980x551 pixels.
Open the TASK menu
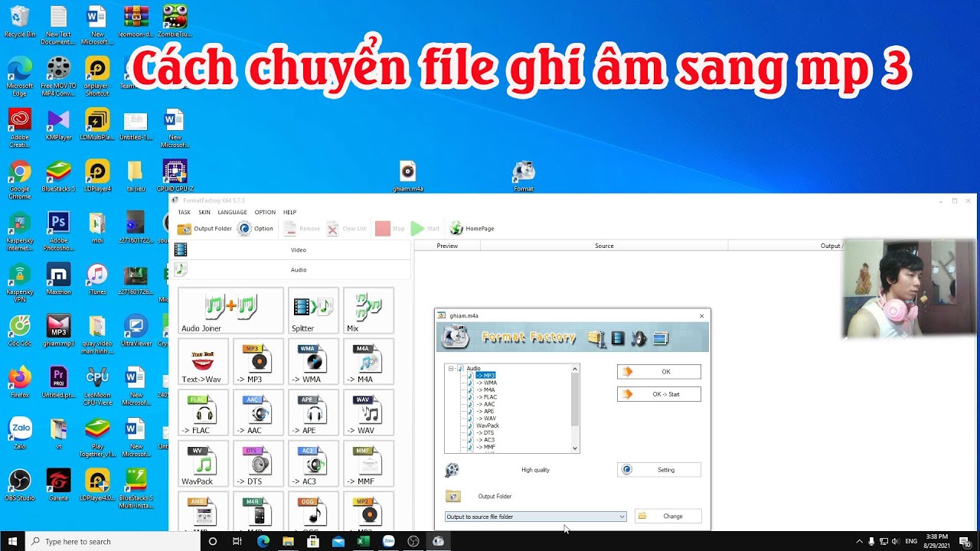[185, 212]
